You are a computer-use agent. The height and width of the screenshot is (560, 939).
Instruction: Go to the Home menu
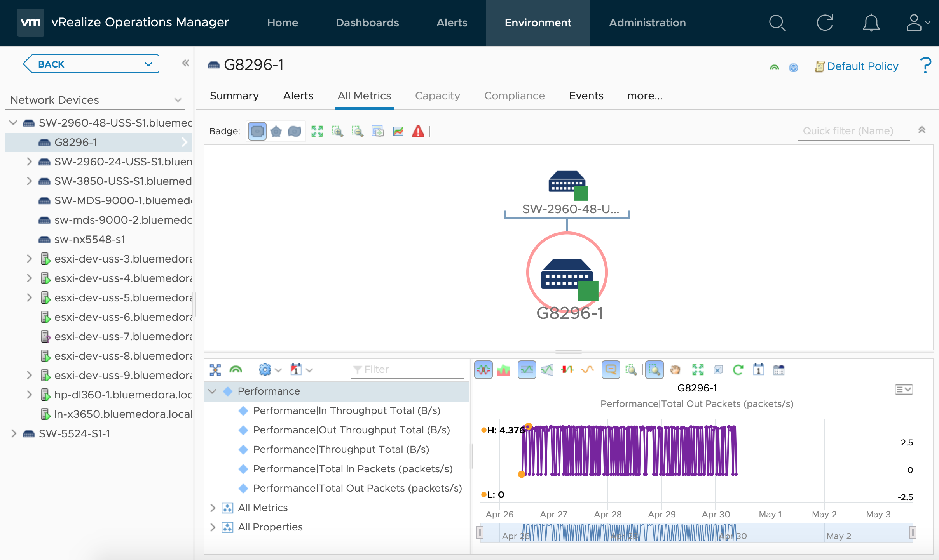pos(283,23)
